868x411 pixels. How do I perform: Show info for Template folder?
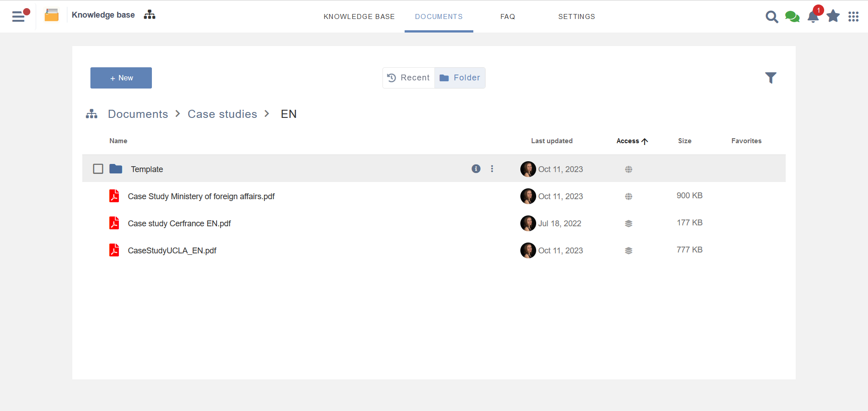(x=476, y=168)
